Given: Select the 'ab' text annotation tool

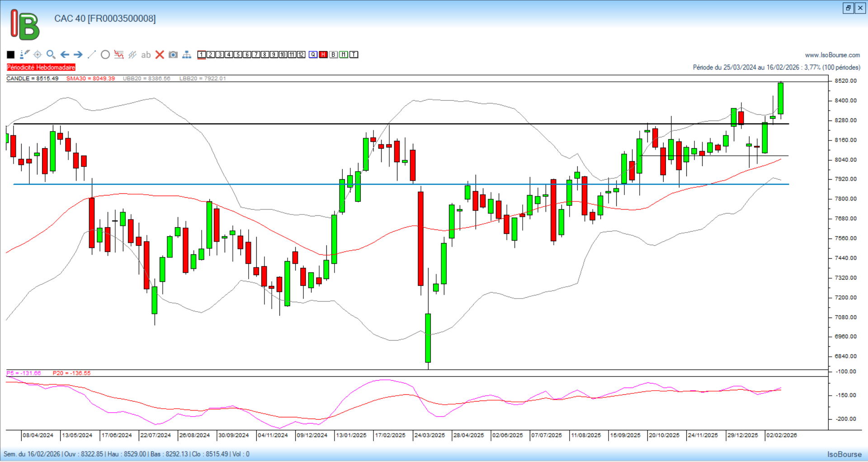Looking at the screenshot, I should [146, 55].
